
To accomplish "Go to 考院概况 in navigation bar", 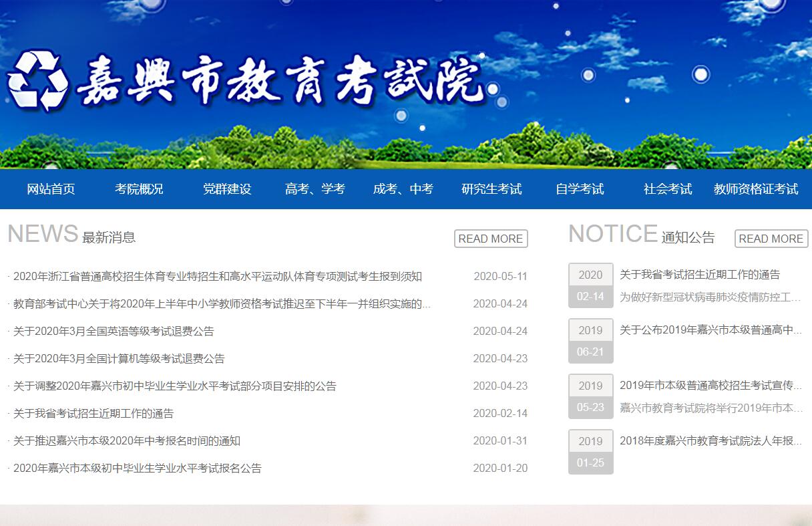I will [139, 189].
